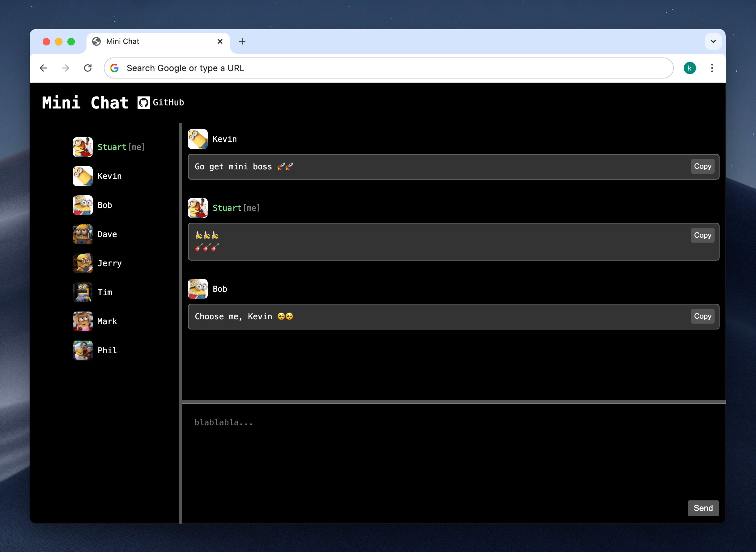
Task: Click the Kevin sender name in chat
Action: pos(225,139)
